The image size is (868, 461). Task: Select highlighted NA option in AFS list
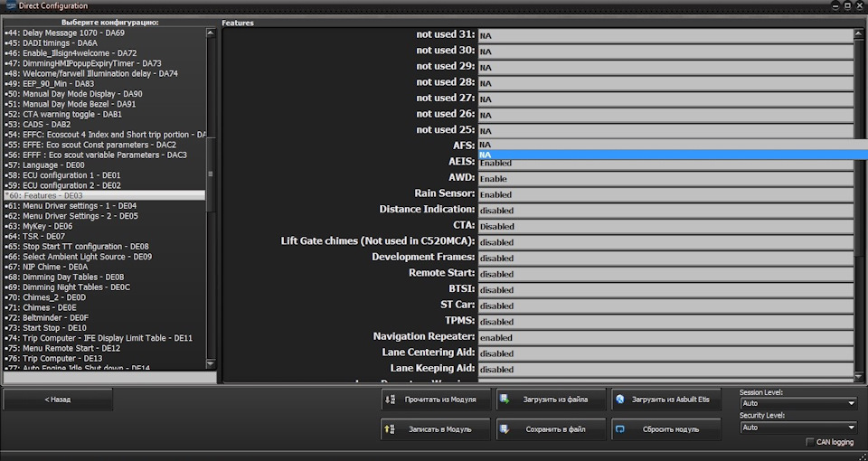[673, 155]
